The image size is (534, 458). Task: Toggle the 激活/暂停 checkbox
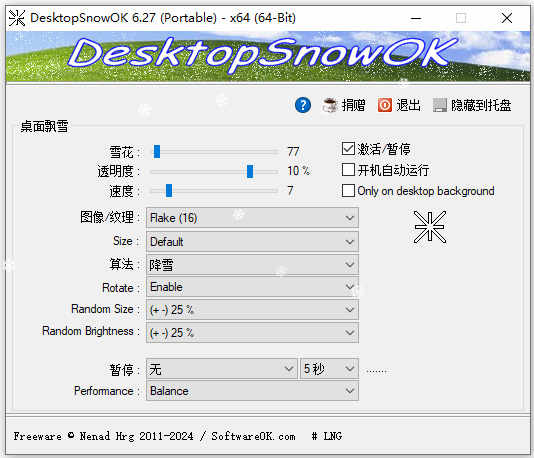click(x=348, y=149)
